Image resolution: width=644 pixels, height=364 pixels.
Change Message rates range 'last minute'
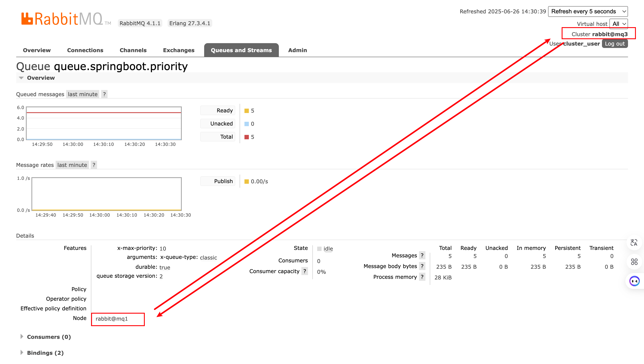72,165
